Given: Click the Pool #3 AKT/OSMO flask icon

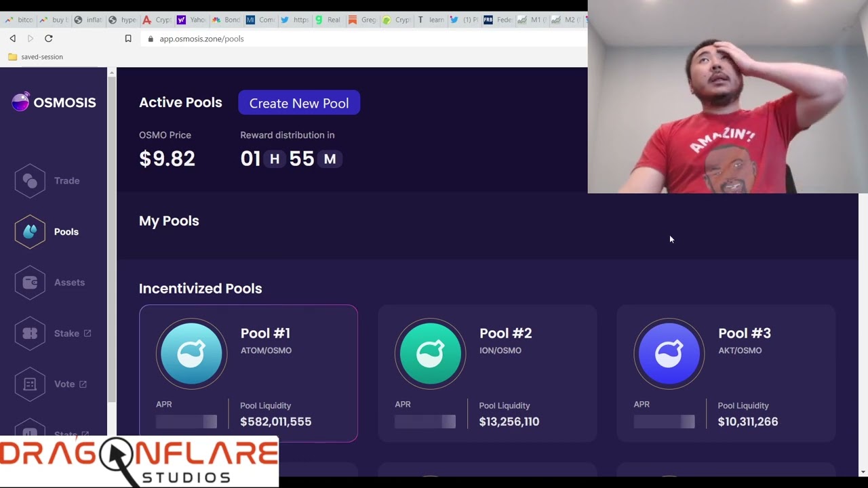Looking at the screenshot, I should point(669,353).
